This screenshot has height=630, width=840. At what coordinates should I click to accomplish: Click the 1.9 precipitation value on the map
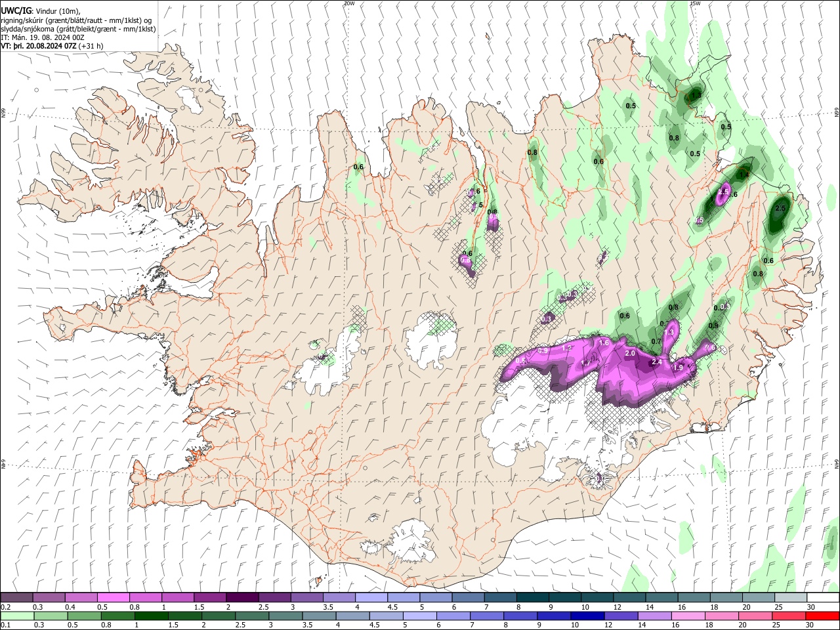(679, 367)
